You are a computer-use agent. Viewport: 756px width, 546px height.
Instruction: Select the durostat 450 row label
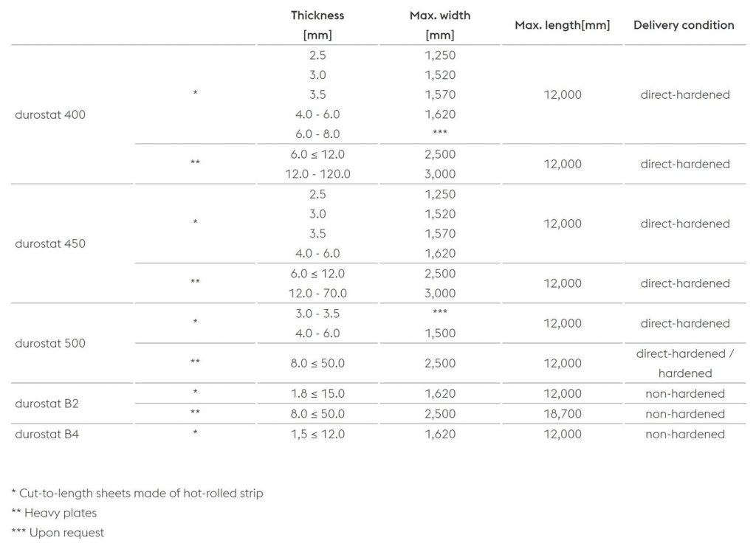coord(50,243)
